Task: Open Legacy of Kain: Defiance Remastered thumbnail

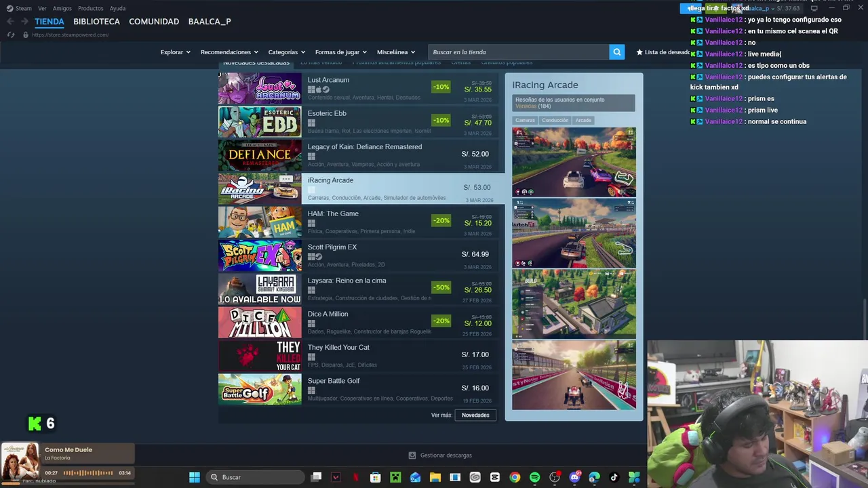Action: [x=260, y=155]
